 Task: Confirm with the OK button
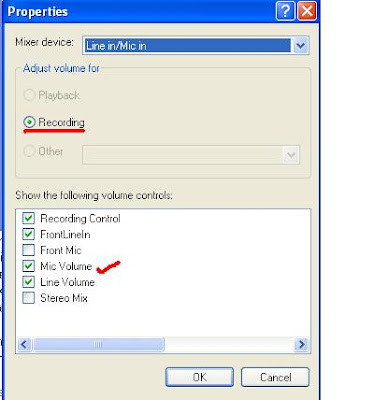click(199, 377)
